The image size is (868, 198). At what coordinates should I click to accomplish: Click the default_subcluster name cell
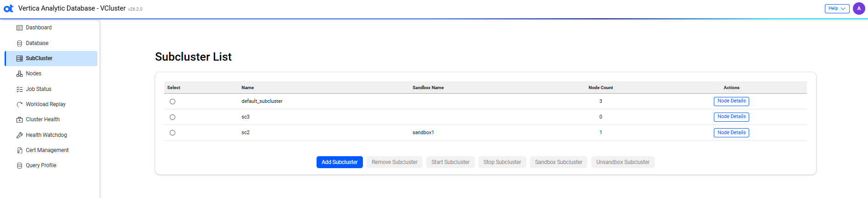click(x=262, y=102)
